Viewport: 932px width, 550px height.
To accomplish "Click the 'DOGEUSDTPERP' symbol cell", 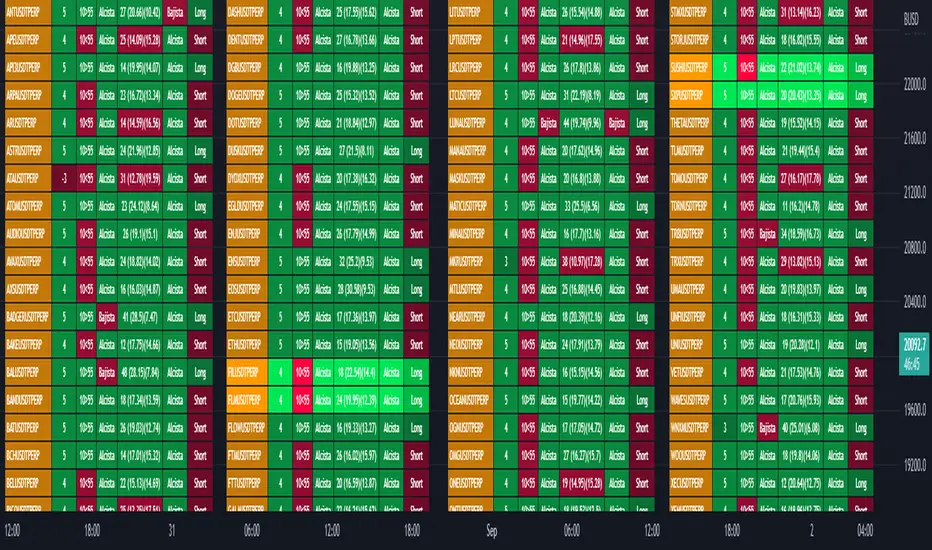I will click(x=247, y=95).
